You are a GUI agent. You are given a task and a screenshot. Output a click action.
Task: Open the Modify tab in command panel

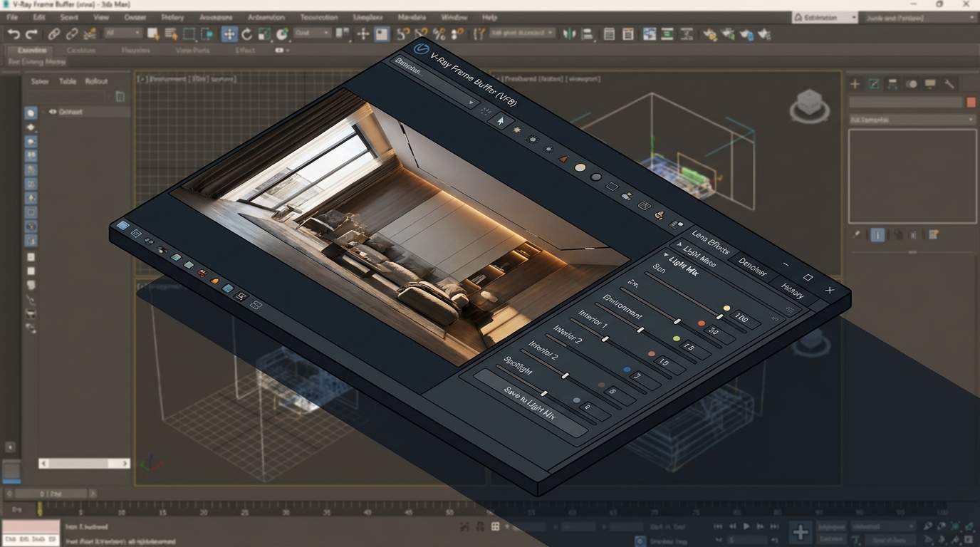874,84
